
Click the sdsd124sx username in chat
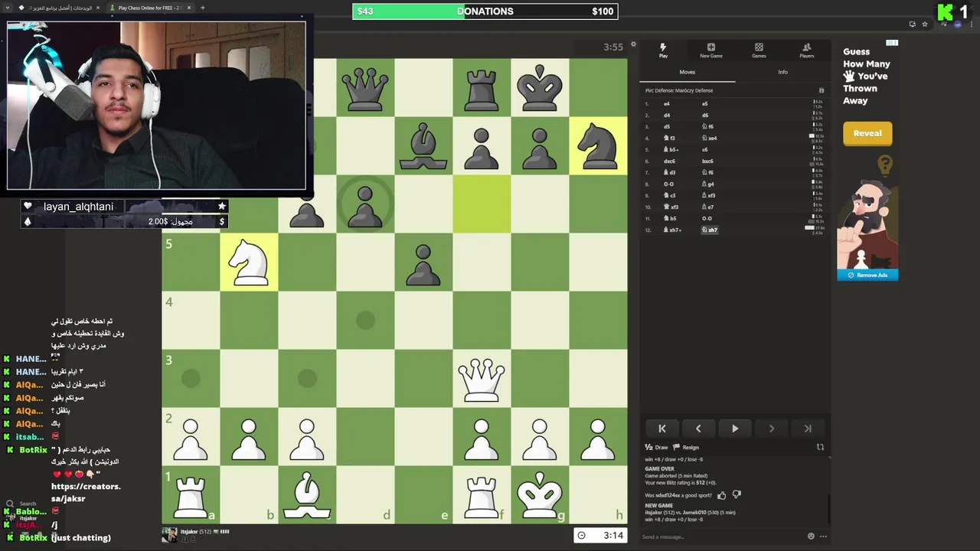667,495
